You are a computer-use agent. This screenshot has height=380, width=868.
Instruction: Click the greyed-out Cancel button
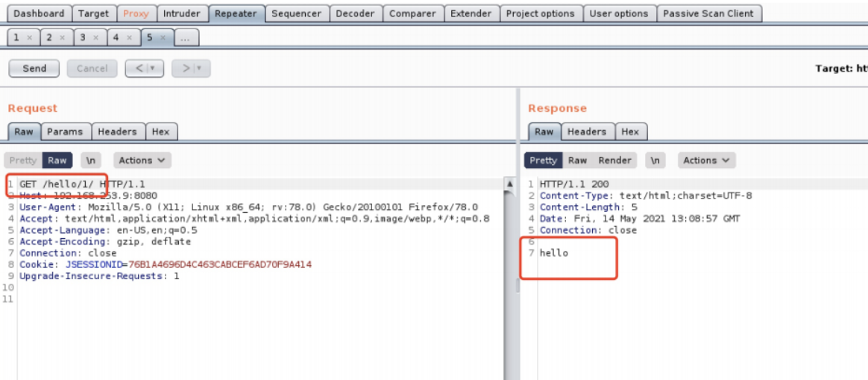coord(92,68)
